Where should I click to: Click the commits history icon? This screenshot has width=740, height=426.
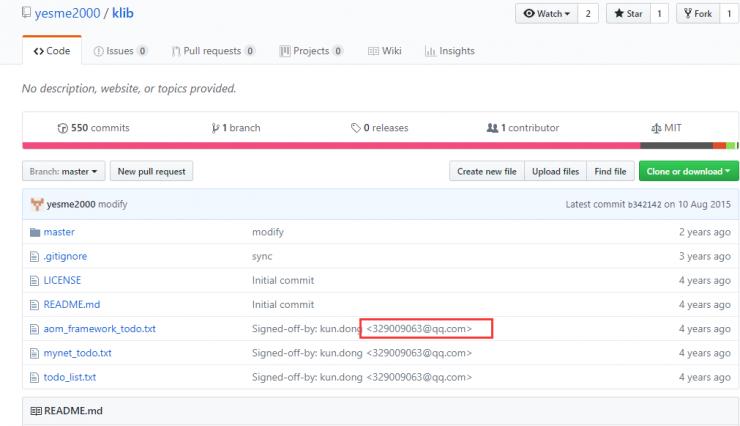62,128
